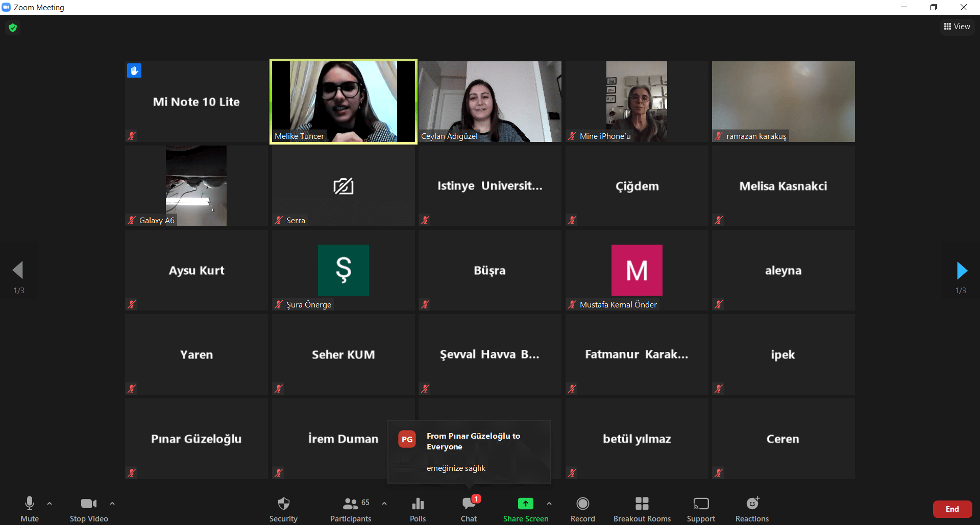Start recording with Record icon
The height and width of the screenshot is (525, 980).
point(582,509)
